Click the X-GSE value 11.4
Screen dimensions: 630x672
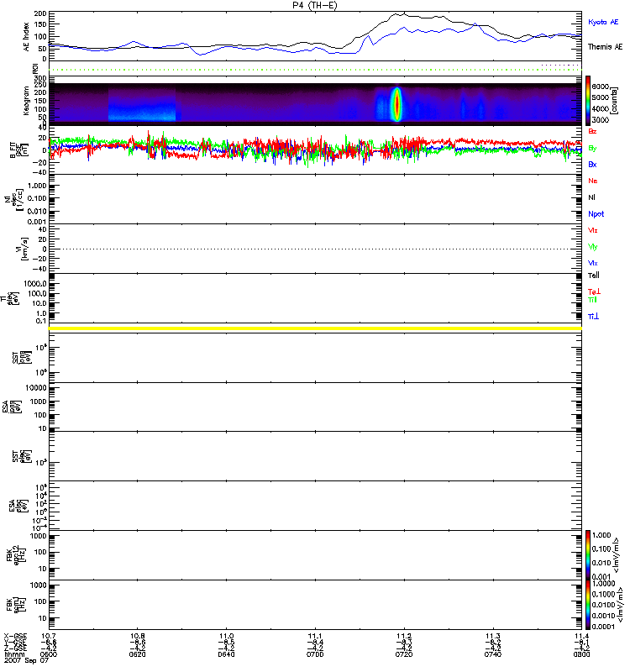coord(581,636)
